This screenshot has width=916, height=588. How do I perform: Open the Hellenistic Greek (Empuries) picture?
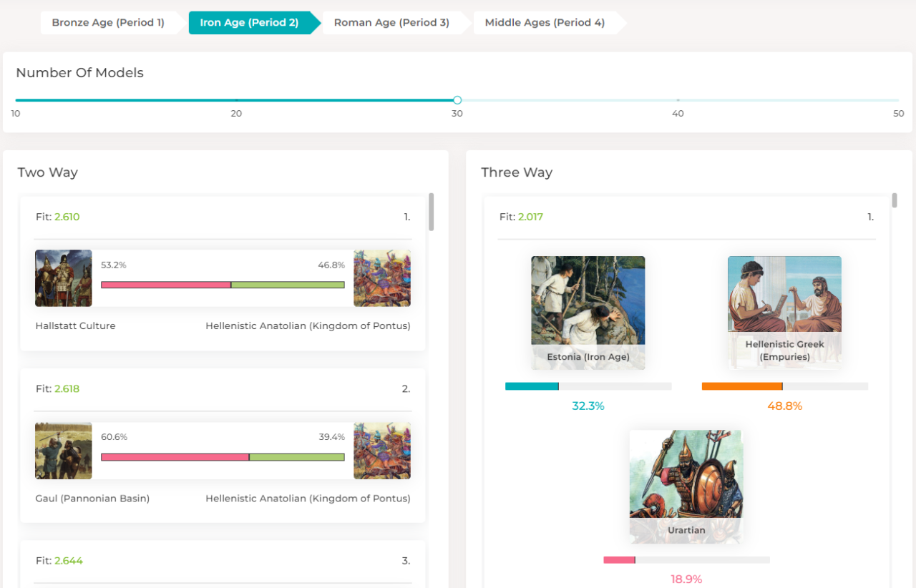(x=784, y=313)
